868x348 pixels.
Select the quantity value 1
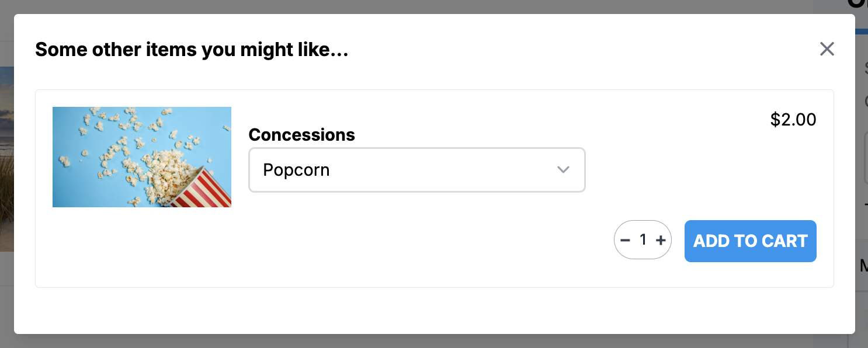click(643, 239)
